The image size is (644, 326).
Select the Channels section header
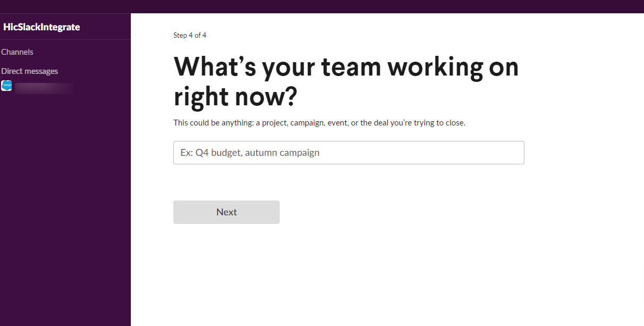[x=18, y=52]
